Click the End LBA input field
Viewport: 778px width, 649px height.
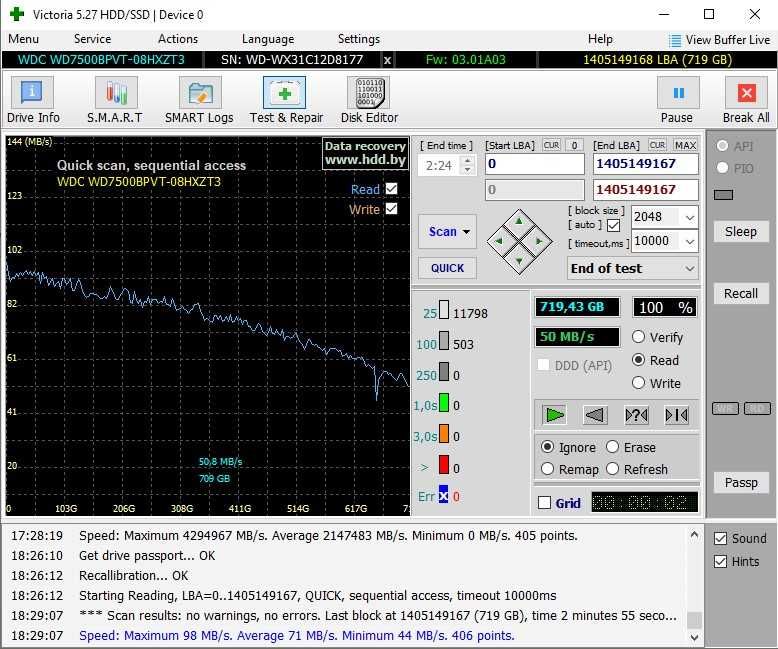pos(646,164)
